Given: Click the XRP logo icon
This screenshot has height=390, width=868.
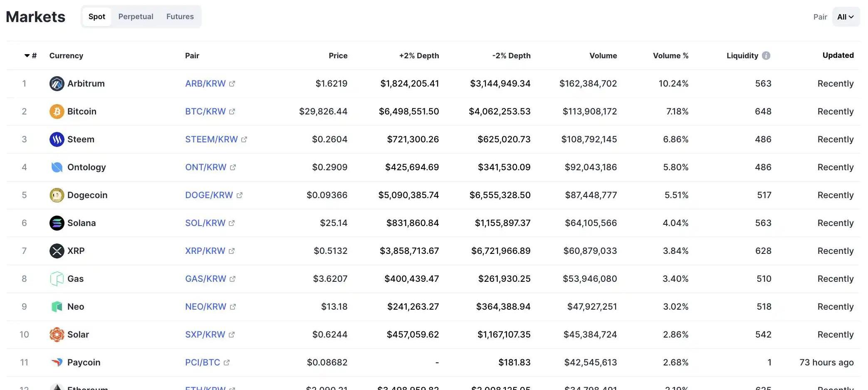Looking at the screenshot, I should (57, 251).
